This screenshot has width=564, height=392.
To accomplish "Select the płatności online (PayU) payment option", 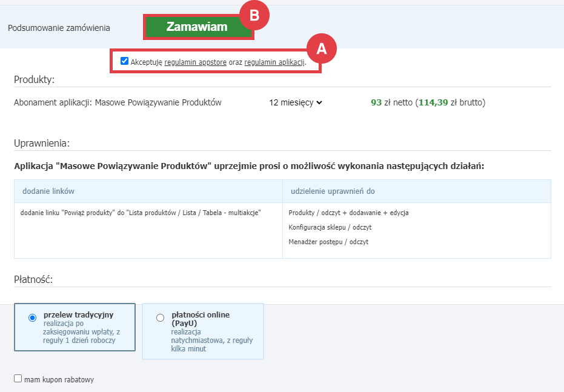I will [x=160, y=317].
